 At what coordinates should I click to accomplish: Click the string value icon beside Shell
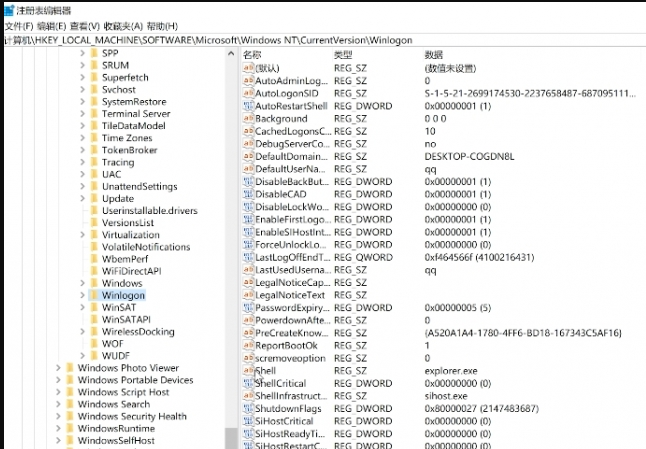(x=247, y=370)
